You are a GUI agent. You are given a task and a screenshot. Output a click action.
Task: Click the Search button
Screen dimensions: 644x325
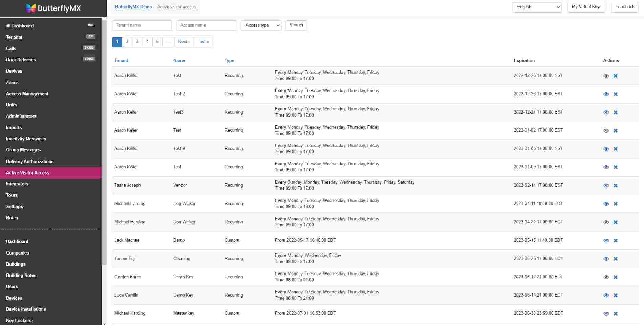pos(296,25)
